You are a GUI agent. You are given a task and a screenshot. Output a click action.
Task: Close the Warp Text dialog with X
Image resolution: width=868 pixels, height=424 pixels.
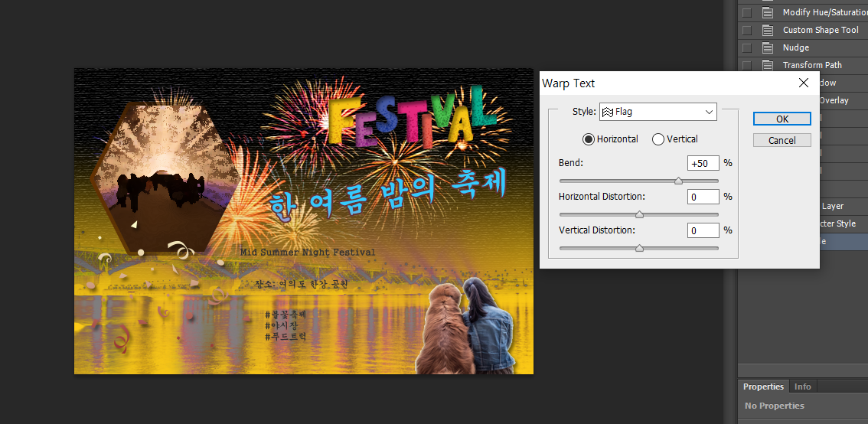point(803,83)
